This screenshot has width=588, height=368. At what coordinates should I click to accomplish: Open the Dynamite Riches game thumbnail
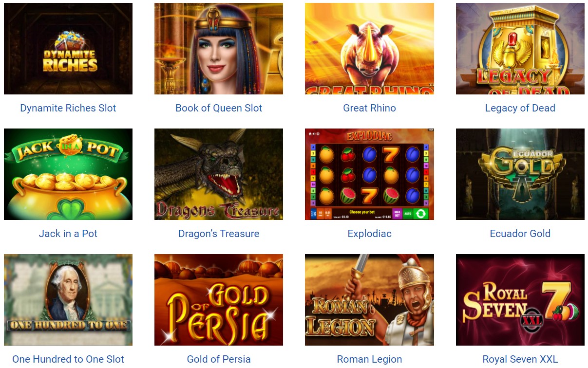[68, 49]
